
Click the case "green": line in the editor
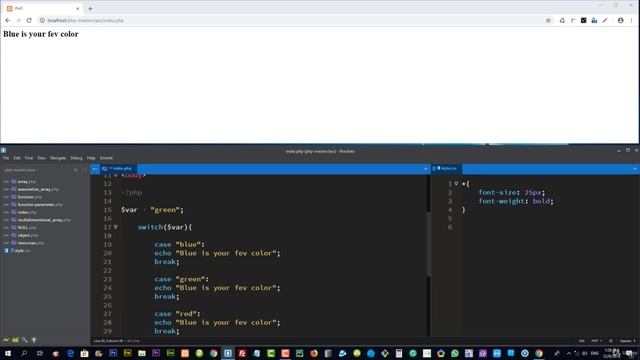point(181,279)
